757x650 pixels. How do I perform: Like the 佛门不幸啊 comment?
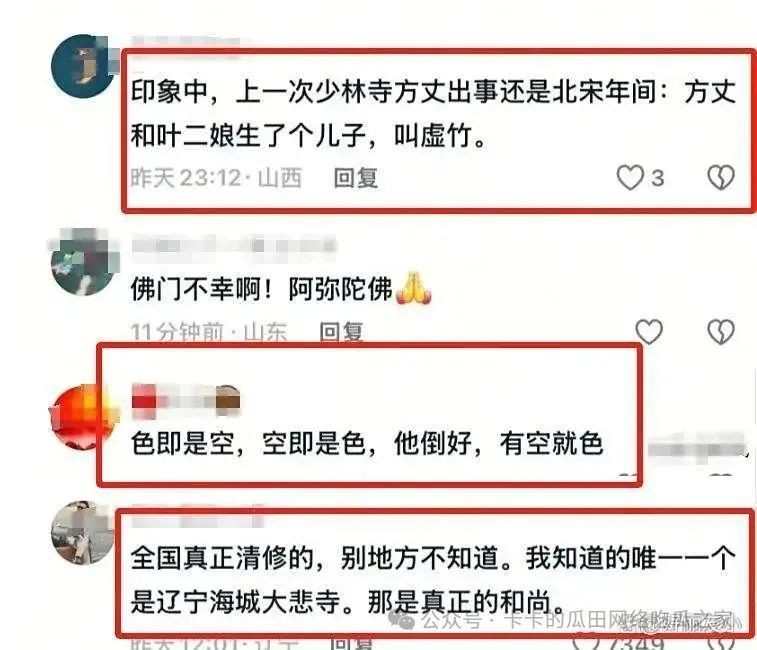pyautogui.click(x=649, y=331)
